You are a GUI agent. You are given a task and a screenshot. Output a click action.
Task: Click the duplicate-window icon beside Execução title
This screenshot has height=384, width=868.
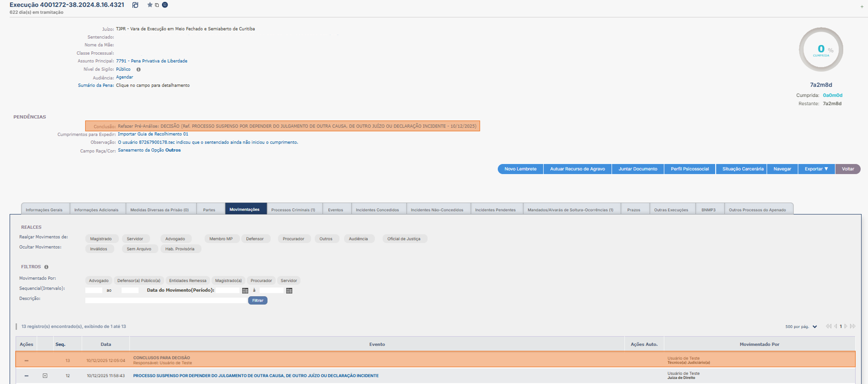(x=135, y=5)
